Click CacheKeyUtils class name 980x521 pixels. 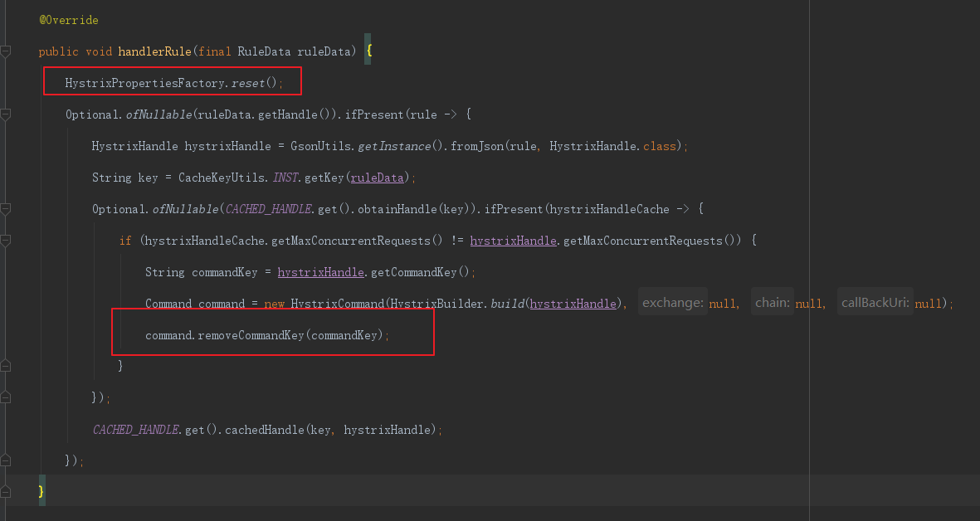(222, 178)
